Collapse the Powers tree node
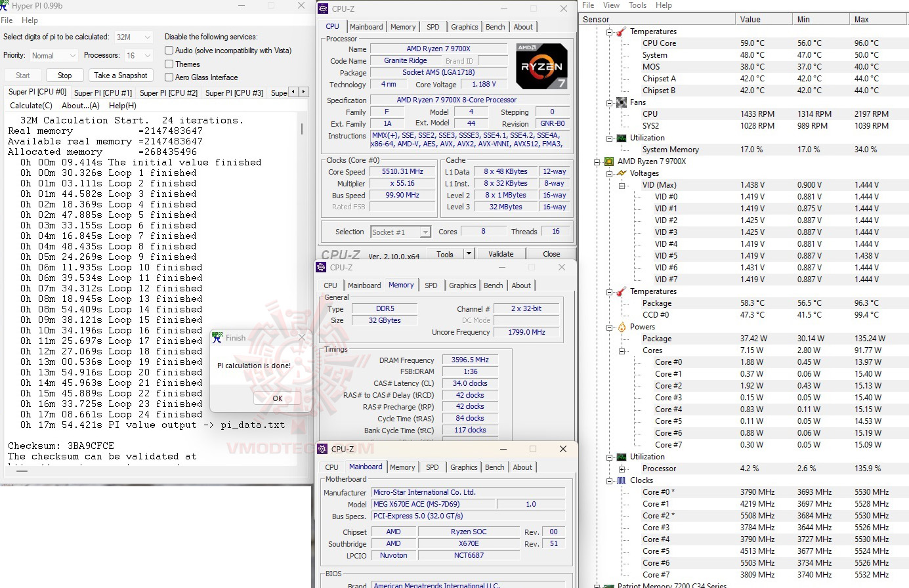The height and width of the screenshot is (588, 909). click(609, 327)
